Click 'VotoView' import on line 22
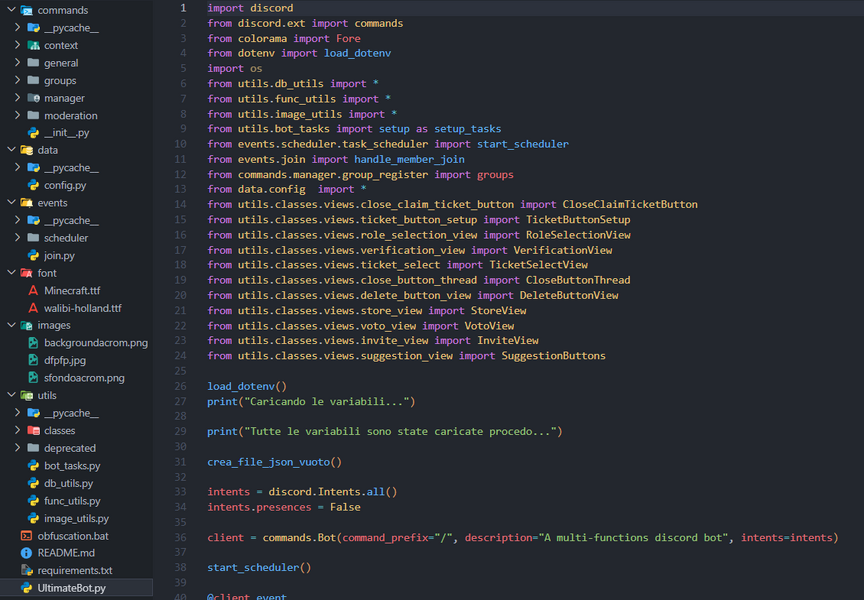Image resolution: width=864 pixels, height=600 pixels. pyautogui.click(x=489, y=326)
